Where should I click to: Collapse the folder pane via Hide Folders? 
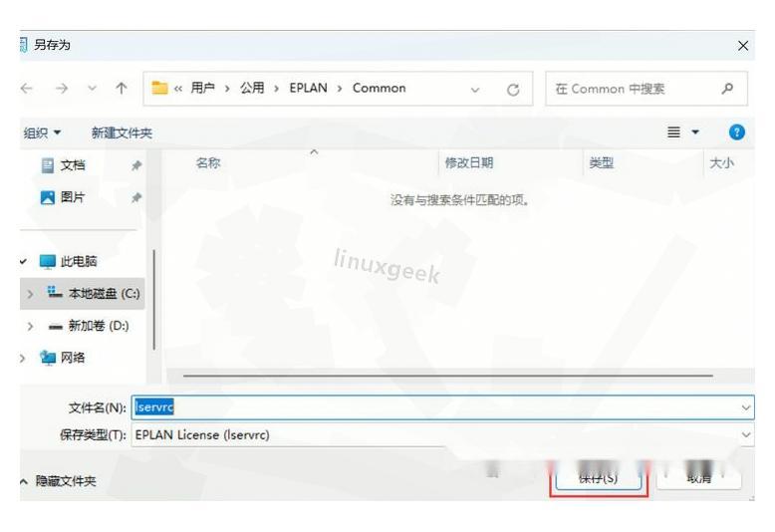[60, 481]
